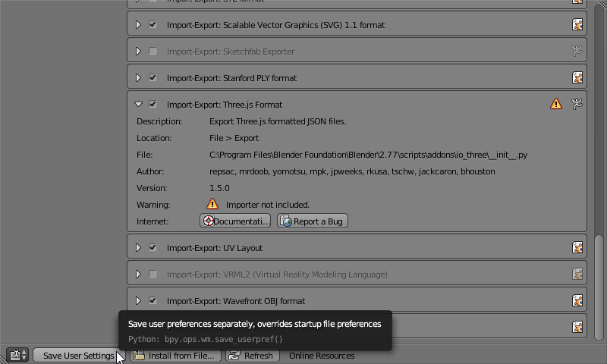Click the io_three __init__.py file path
The height and width of the screenshot is (364, 607).
click(x=368, y=155)
